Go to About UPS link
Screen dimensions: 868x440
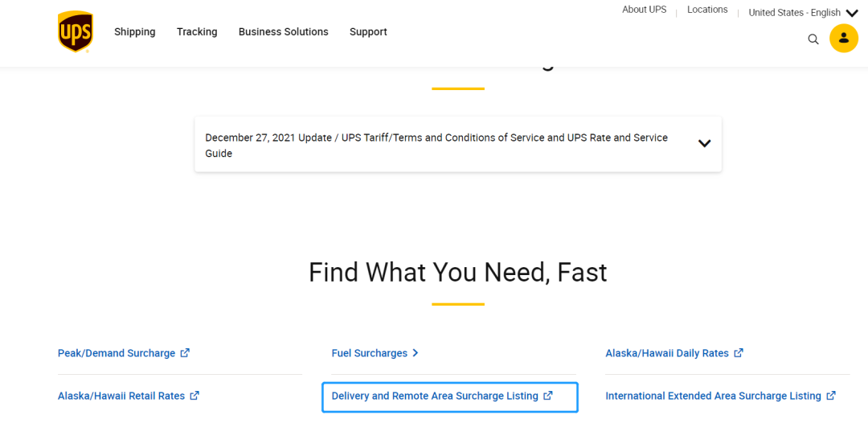click(x=644, y=10)
